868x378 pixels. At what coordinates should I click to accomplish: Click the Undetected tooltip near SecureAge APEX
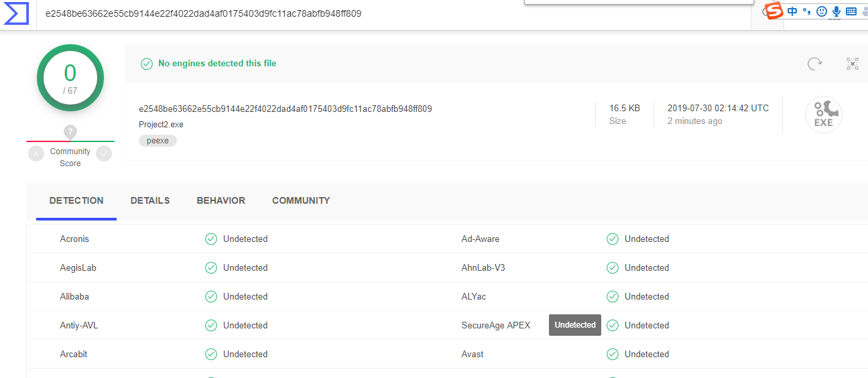575,325
